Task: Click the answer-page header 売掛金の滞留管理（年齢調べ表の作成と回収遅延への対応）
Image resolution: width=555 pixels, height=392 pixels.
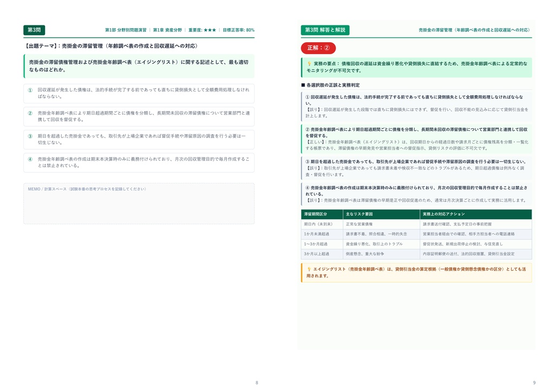Action: pyautogui.click(x=475, y=30)
